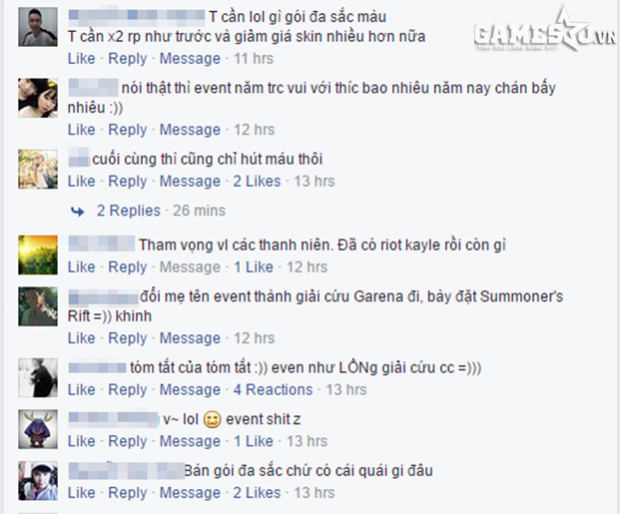The image size is (620, 514).
Task: Message author of 'Bán gói đa sắc' comment
Action: click(x=190, y=493)
